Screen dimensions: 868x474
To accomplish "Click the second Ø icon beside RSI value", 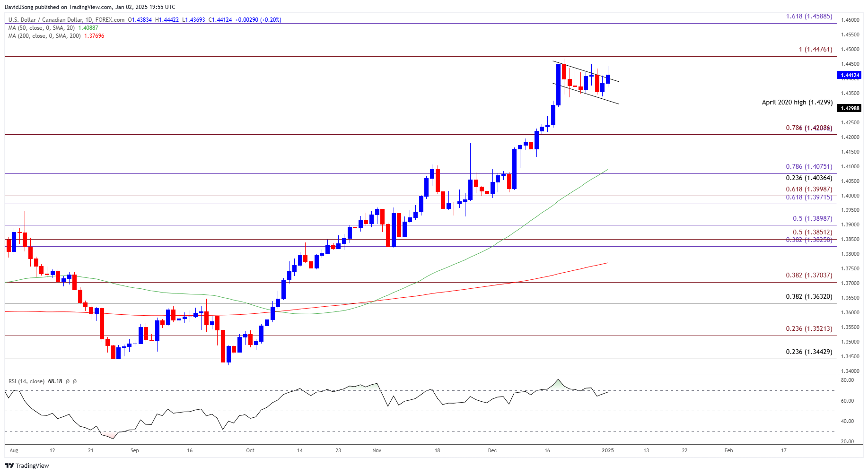I will [73, 381].
